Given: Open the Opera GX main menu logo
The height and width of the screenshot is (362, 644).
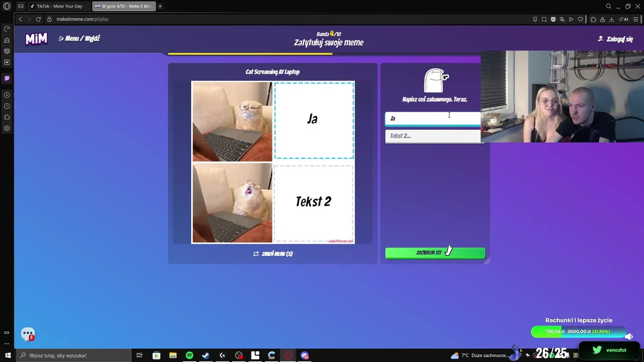Looking at the screenshot, I should click(7, 6).
